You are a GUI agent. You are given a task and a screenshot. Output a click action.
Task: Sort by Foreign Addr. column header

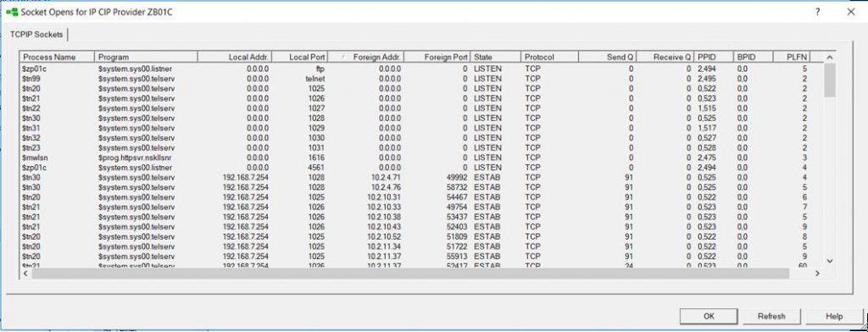pos(366,57)
